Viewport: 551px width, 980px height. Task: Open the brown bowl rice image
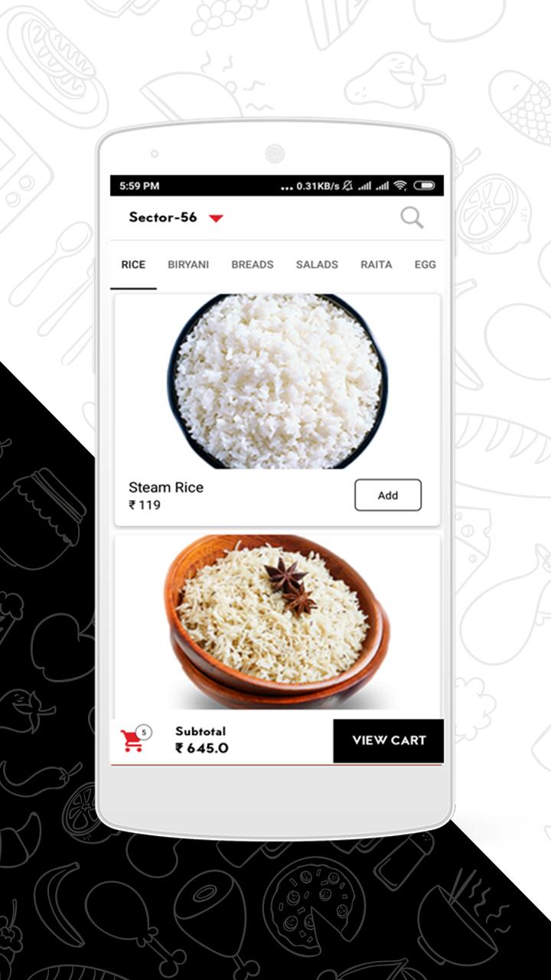click(x=277, y=622)
